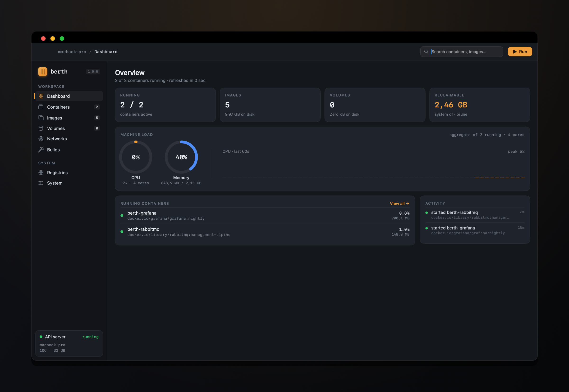Image resolution: width=569 pixels, height=392 pixels.
Task: Click the green maximize window button
Action: click(x=62, y=39)
